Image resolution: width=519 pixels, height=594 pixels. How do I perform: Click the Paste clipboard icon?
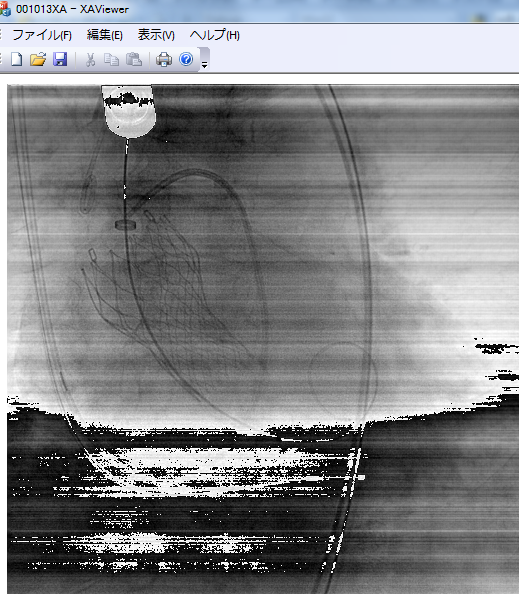[x=134, y=59]
